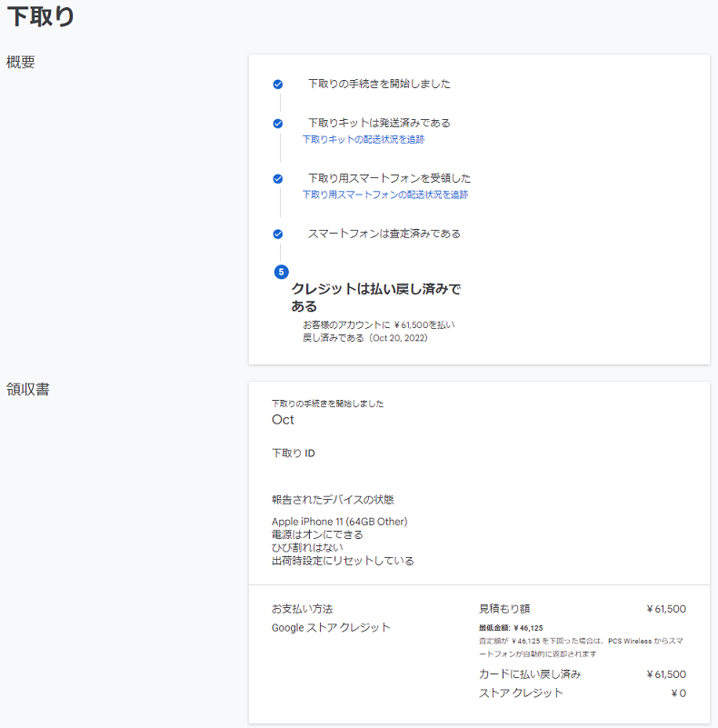The width and height of the screenshot is (718, 728).
Task: Click the 見積もり額 label
Action: (x=504, y=609)
